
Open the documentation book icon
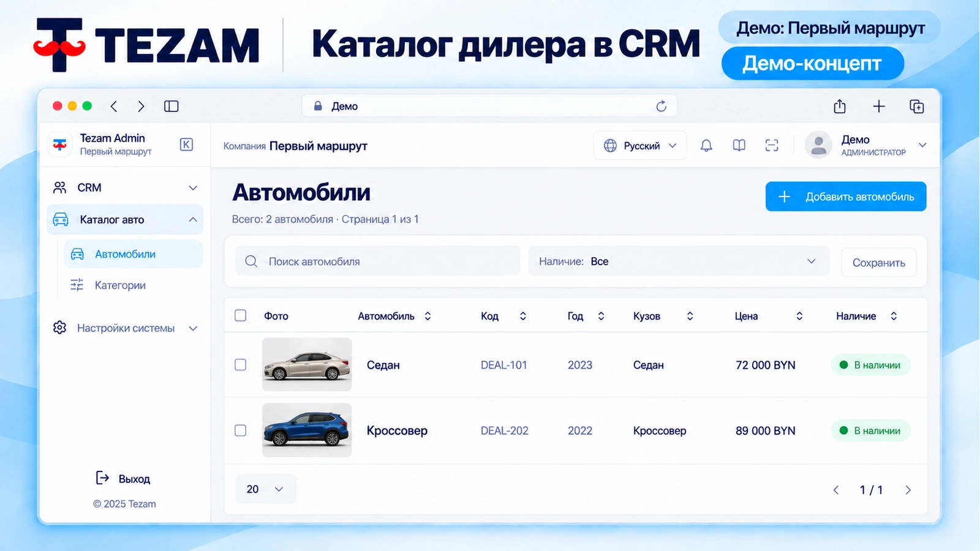point(739,146)
